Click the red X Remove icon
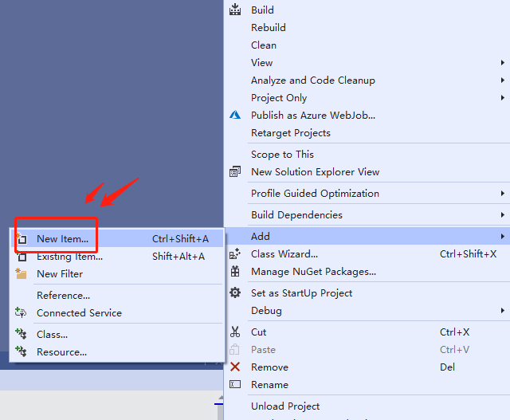This screenshot has height=420, width=510. (x=235, y=367)
